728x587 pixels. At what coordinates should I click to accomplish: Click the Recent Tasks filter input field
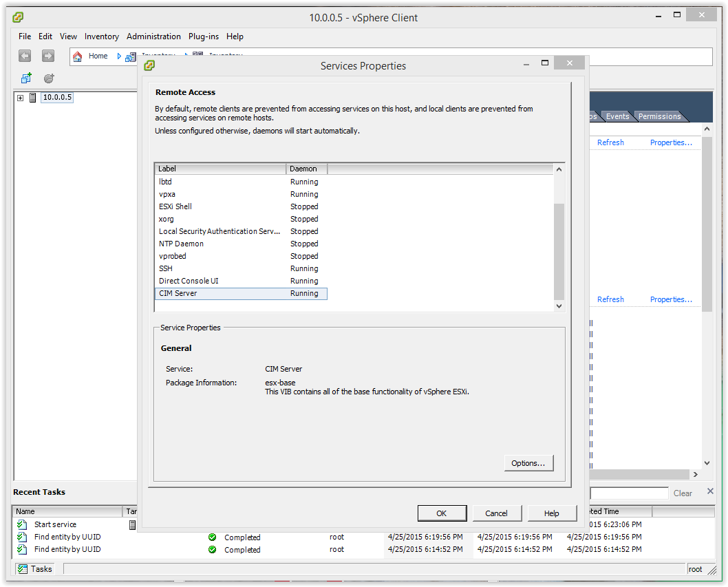629,493
